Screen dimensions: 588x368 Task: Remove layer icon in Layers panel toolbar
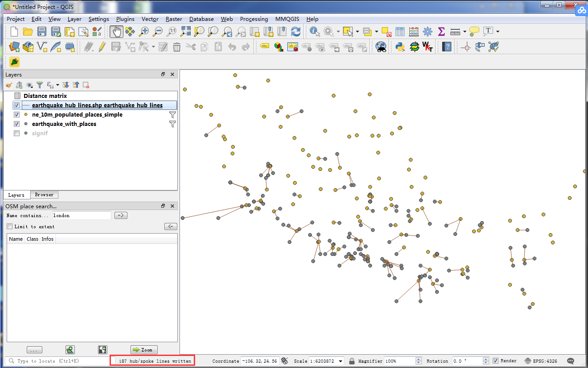[x=86, y=85]
